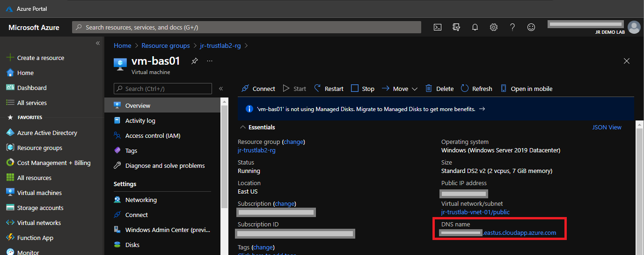This screenshot has height=255, width=644.
Task: Open Windows Admin Center (preview)
Action: pyautogui.click(x=162, y=230)
